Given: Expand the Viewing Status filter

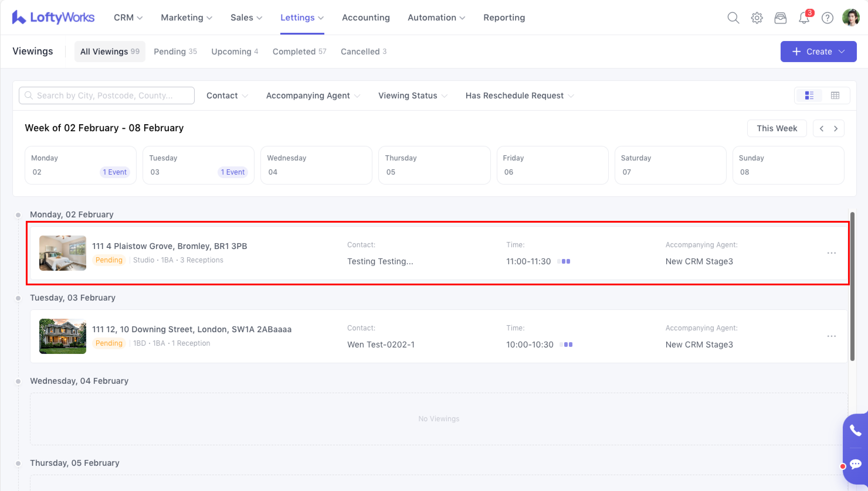Looking at the screenshot, I should pyautogui.click(x=412, y=96).
